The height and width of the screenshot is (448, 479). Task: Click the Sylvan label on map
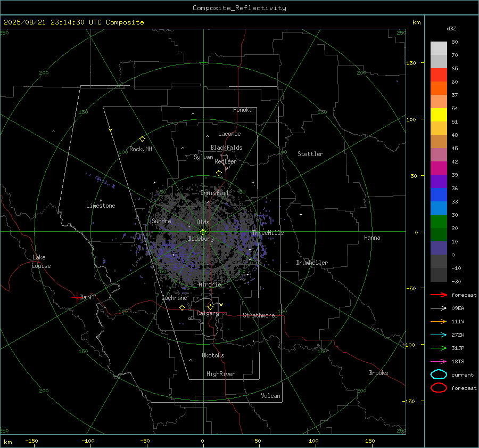point(203,157)
